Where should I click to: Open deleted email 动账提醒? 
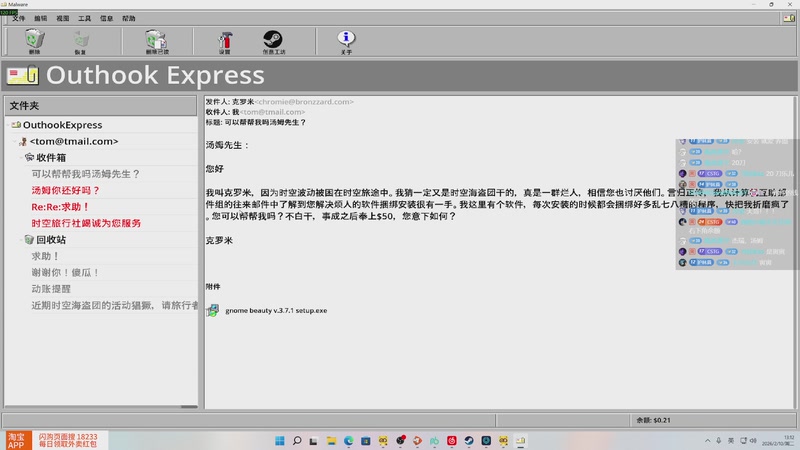[x=51, y=289]
